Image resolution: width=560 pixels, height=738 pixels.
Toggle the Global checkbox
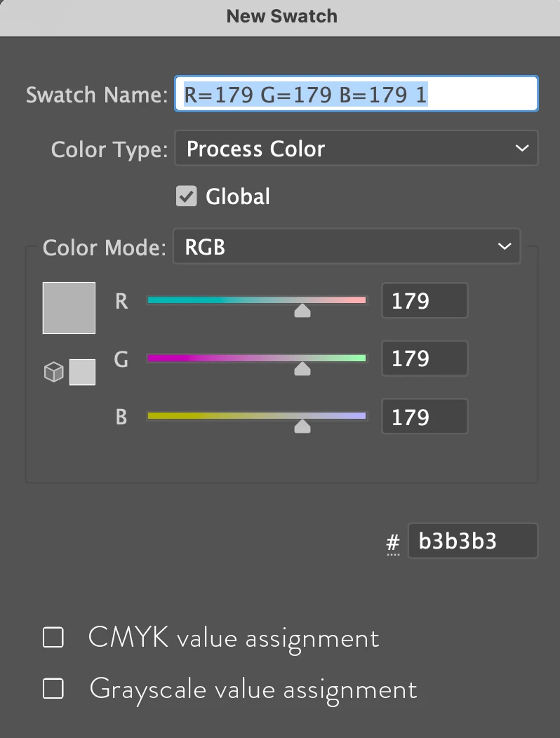point(186,196)
